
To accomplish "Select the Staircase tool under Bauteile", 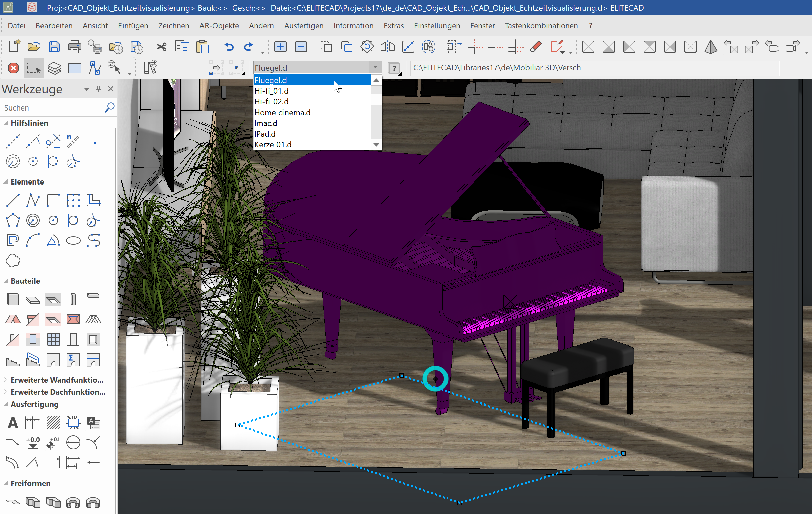I will click(12, 360).
